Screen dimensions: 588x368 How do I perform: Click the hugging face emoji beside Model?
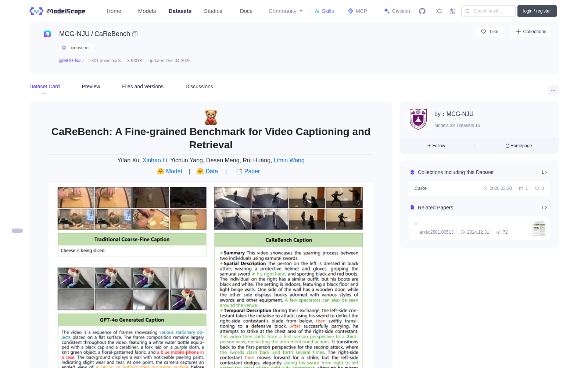[x=161, y=171]
